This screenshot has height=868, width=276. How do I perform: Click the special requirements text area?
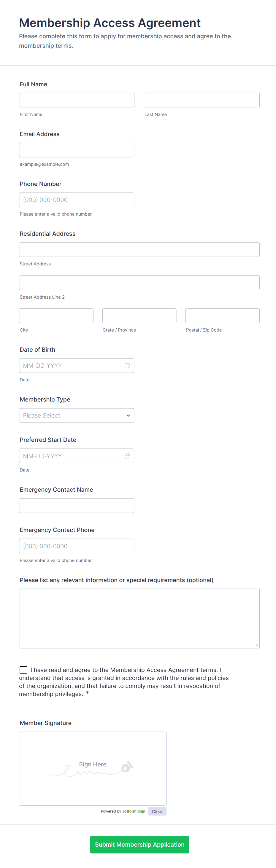click(x=139, y=618)
